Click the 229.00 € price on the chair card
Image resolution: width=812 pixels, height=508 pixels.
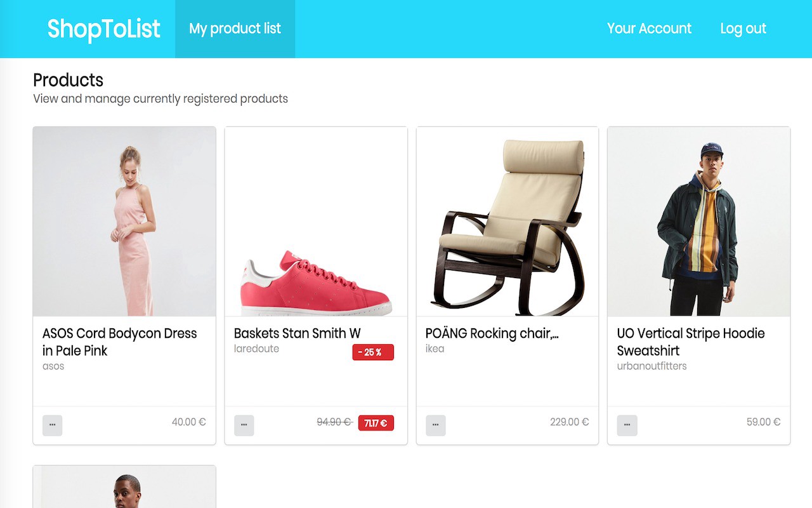(569, 422)
